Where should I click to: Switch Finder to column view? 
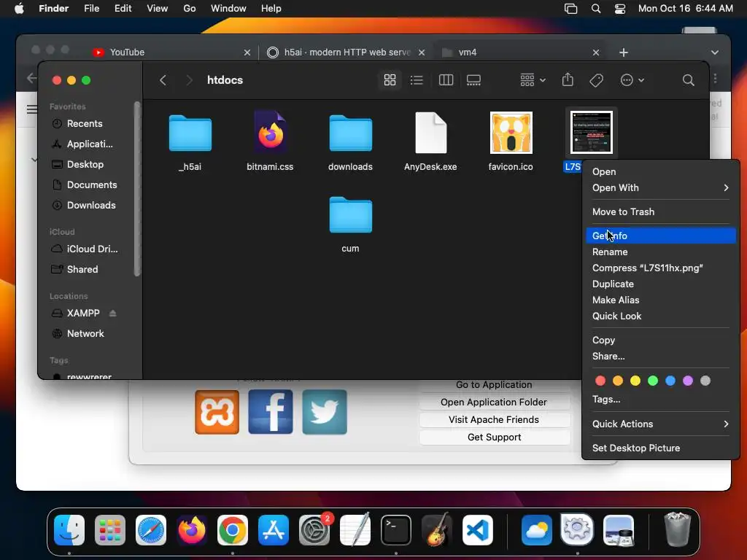446,80
